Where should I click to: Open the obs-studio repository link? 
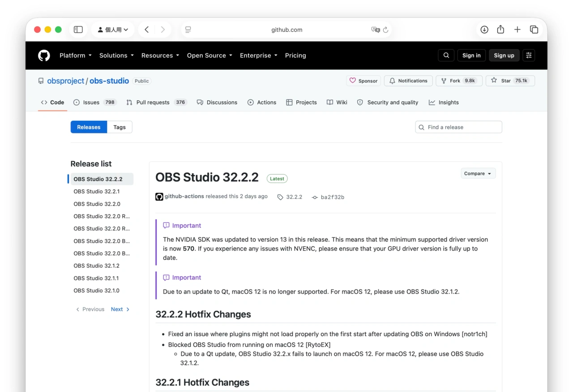tap(109, 81)
